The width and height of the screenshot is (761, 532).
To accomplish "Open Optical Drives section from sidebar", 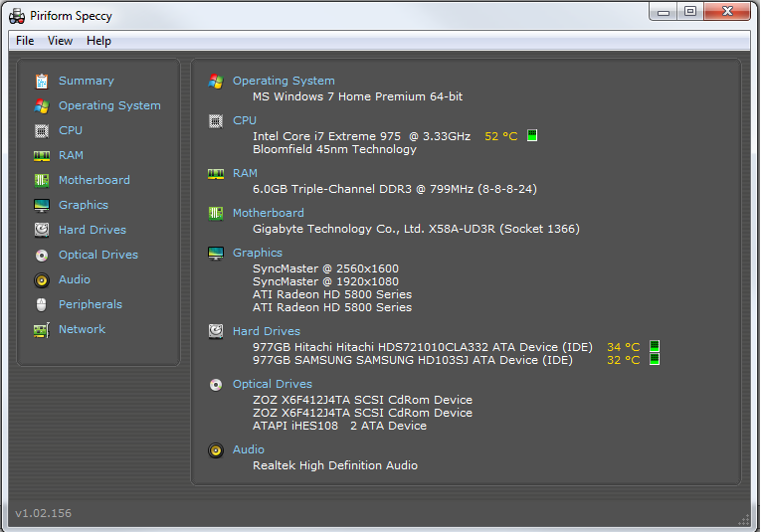I will click(98, 255).
